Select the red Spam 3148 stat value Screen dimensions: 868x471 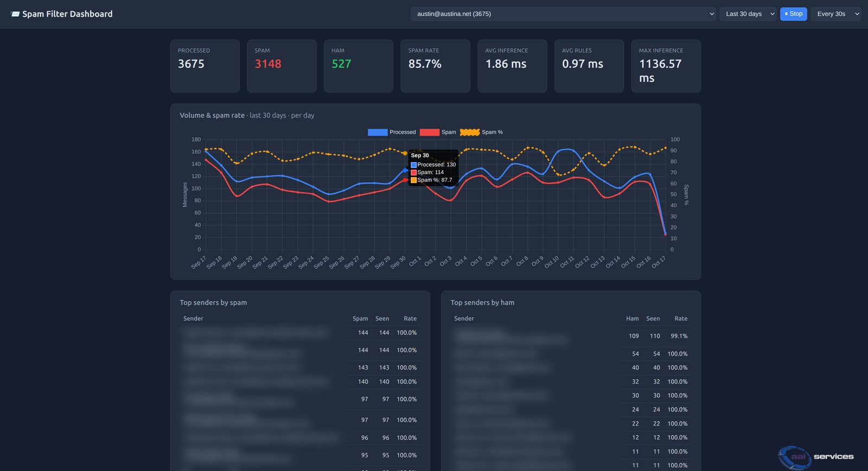(x=268, y=64)
